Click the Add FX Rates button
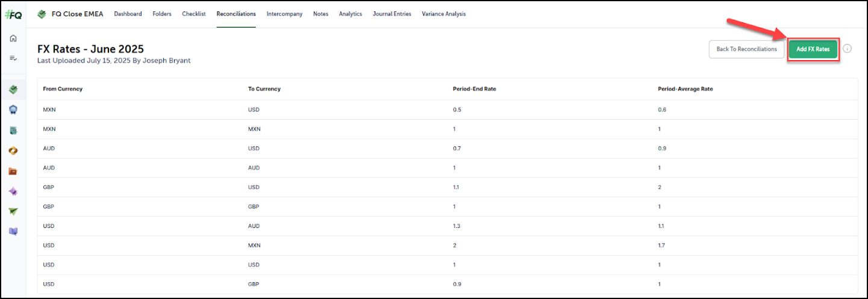This screenshot has height=299, width=868. point(813,49)
